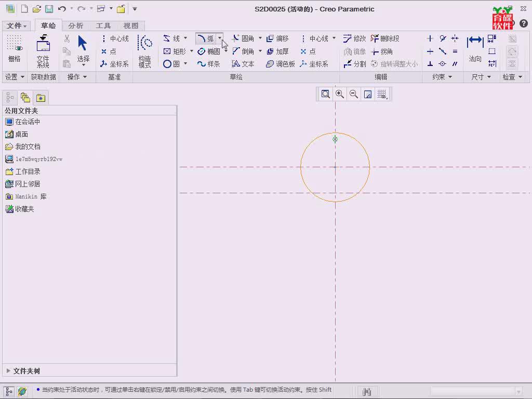This screenshot has width=532, height=399.
Task: Click Modify (修改) in the Editing group
Action: click(x=354, y=38)
